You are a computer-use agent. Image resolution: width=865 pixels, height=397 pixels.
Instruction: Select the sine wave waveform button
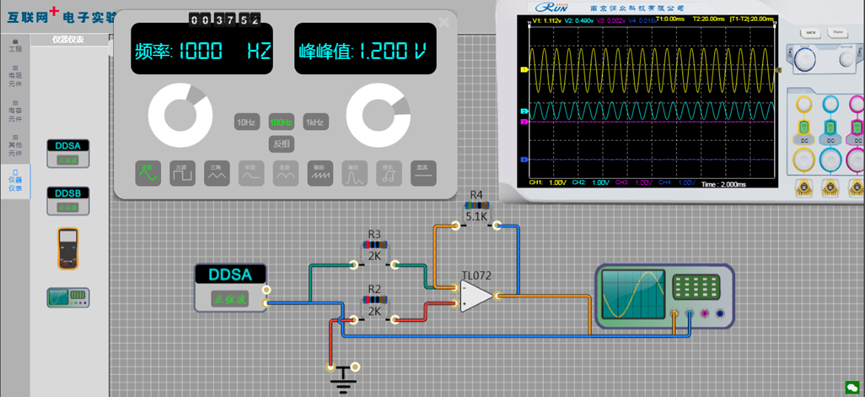pos(148,173)
